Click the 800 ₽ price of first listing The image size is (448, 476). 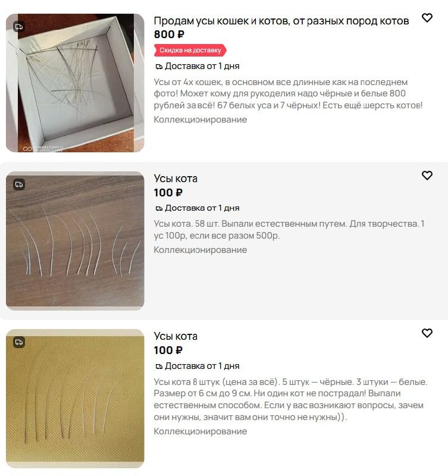tap(169, 35)
